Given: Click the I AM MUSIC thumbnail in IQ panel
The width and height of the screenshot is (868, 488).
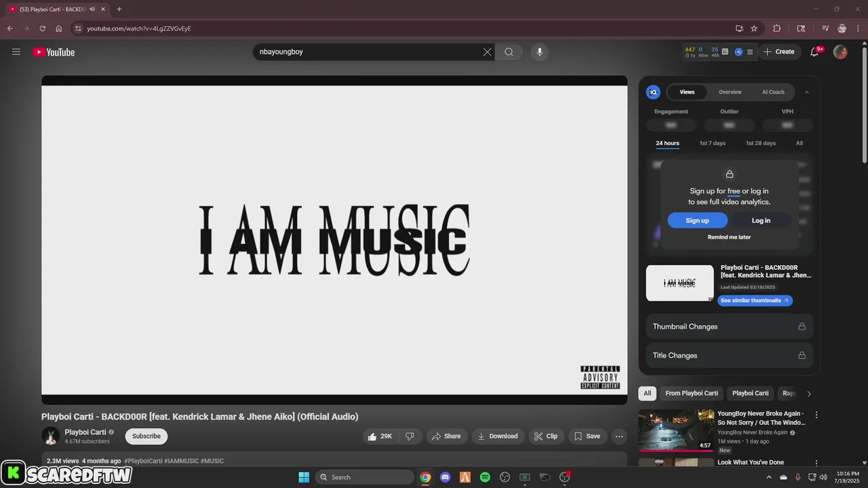Looking at the screenshot, I should pos(679,283).
